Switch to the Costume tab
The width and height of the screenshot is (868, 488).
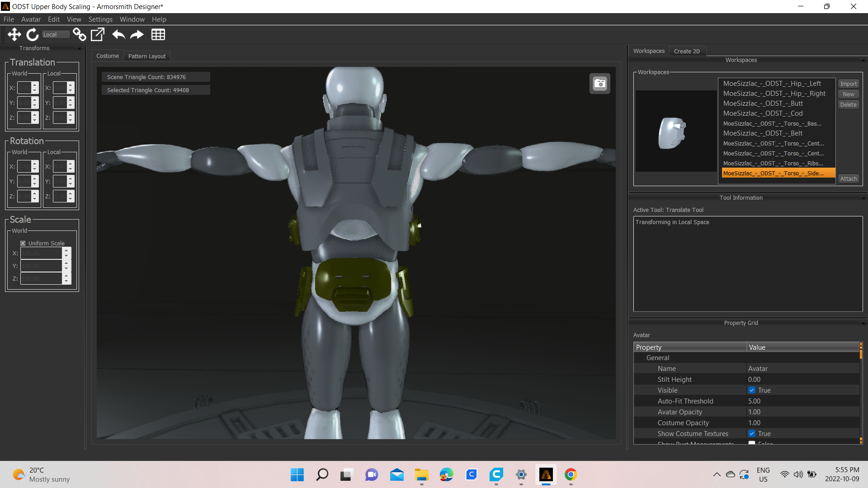pos(108,56)
